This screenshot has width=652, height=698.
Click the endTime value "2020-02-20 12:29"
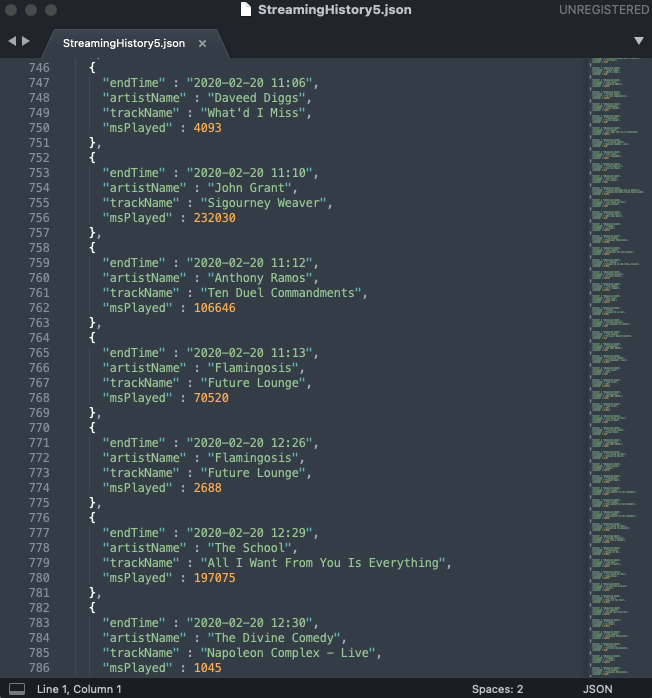click(250, 532)
